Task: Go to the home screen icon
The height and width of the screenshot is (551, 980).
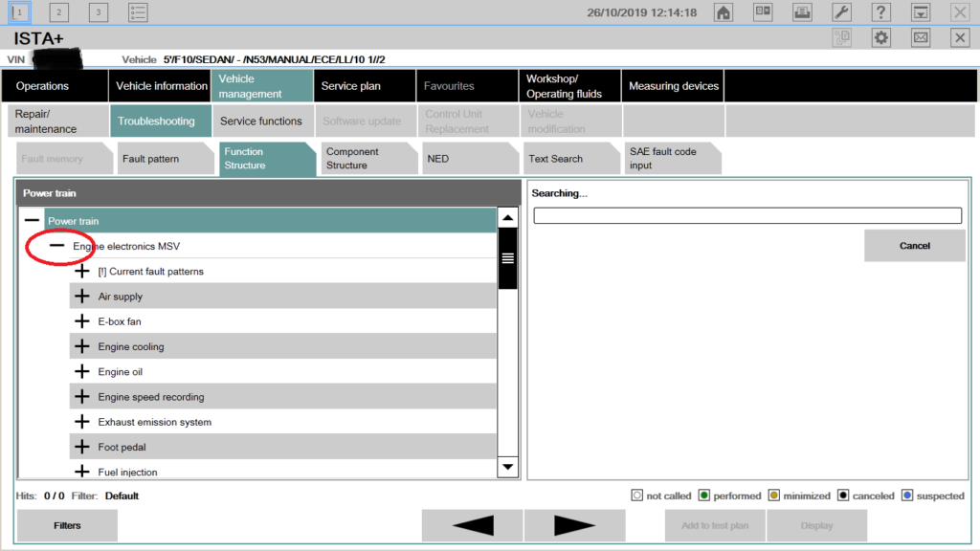Action: tap(724, 12)
